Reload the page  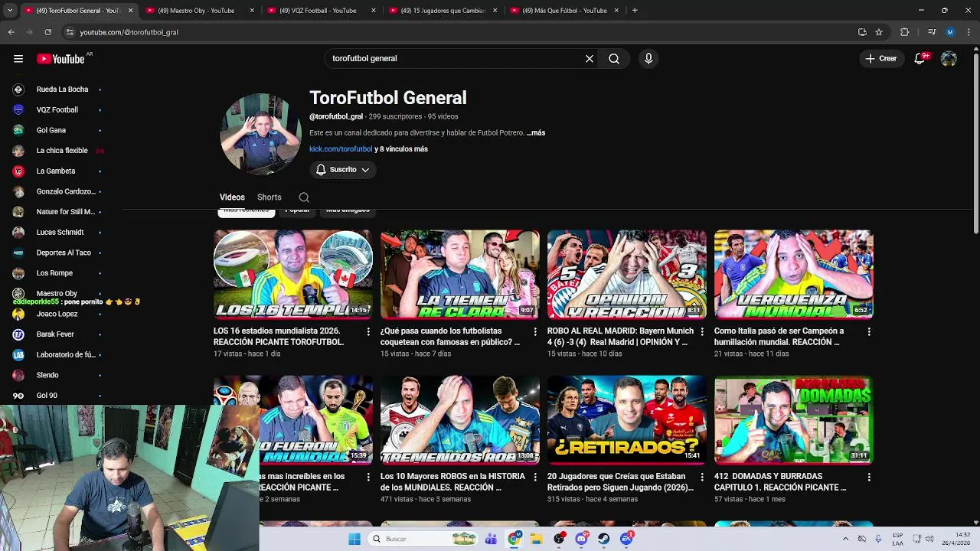pyautogui.click(x=48, y=32)
